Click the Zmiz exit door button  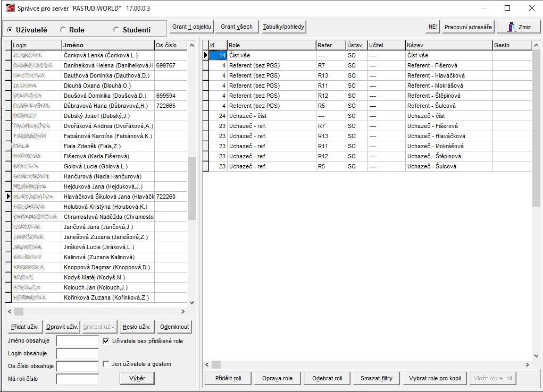(519, 27)
